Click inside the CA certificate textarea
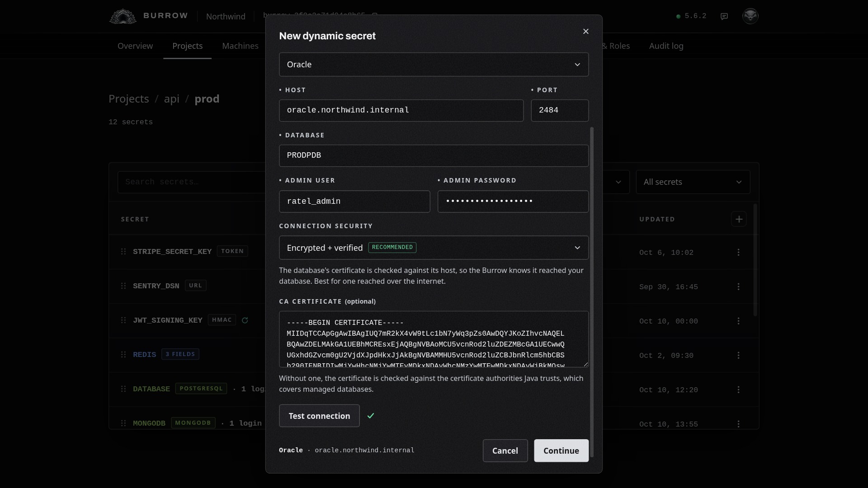This screenshot has width=868, height=488. point(434,339)
